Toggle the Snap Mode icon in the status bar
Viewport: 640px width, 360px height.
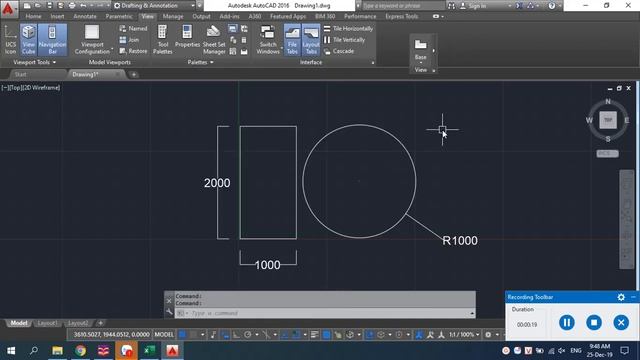[x=193, y=335]
